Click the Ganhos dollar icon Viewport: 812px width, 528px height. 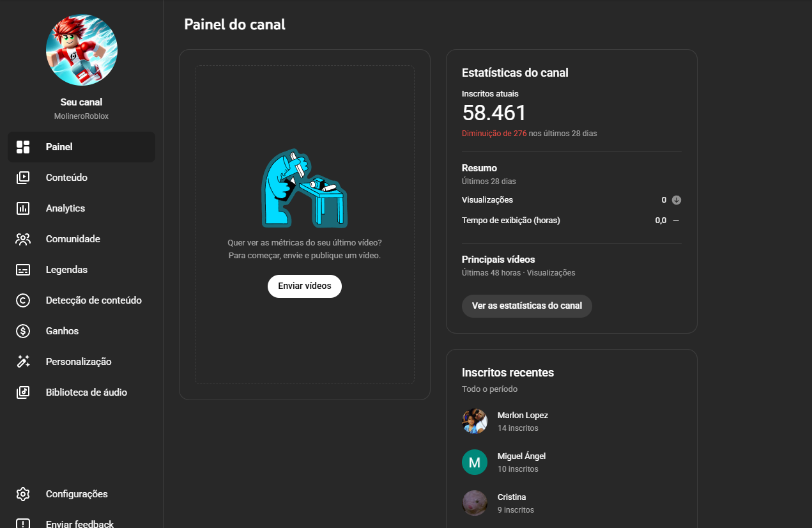[x=23, y=331]
